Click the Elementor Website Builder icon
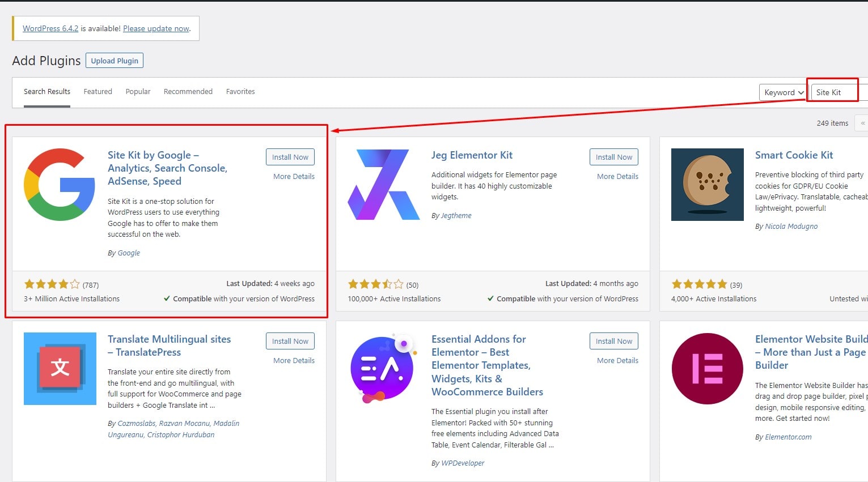This screenshot has width=868, height=482. [708, 369]
